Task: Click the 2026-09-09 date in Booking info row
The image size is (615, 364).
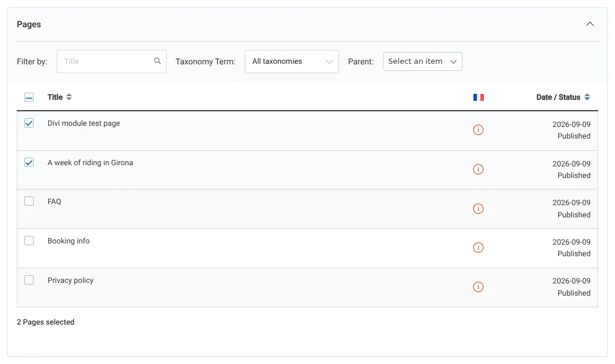Action: (571, 242)
